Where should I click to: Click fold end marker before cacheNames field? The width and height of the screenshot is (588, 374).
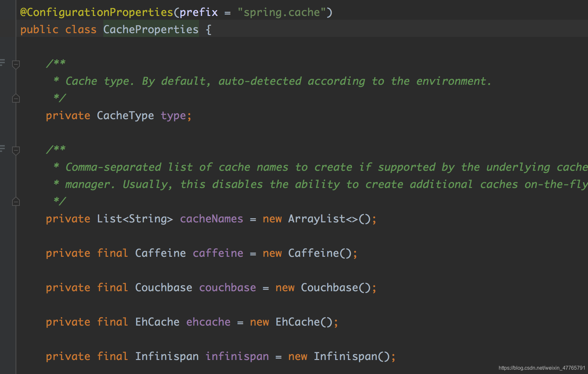point(16,202)
